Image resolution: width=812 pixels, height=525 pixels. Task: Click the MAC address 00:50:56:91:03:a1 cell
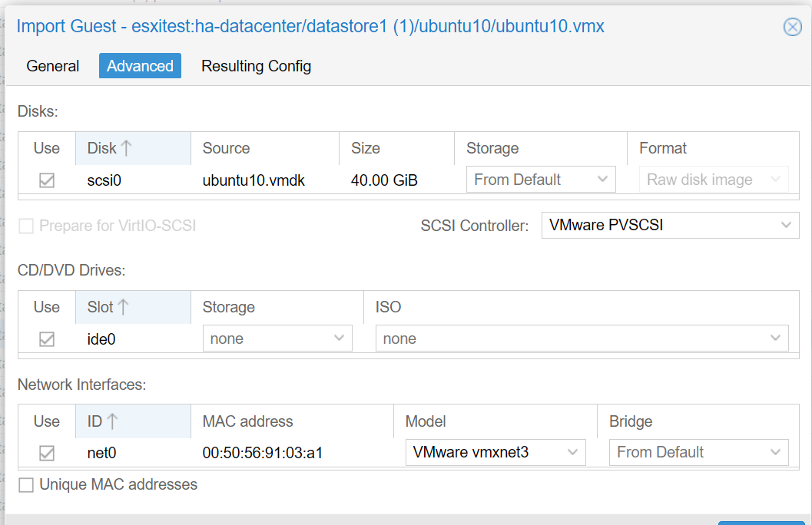pos(263,453)
